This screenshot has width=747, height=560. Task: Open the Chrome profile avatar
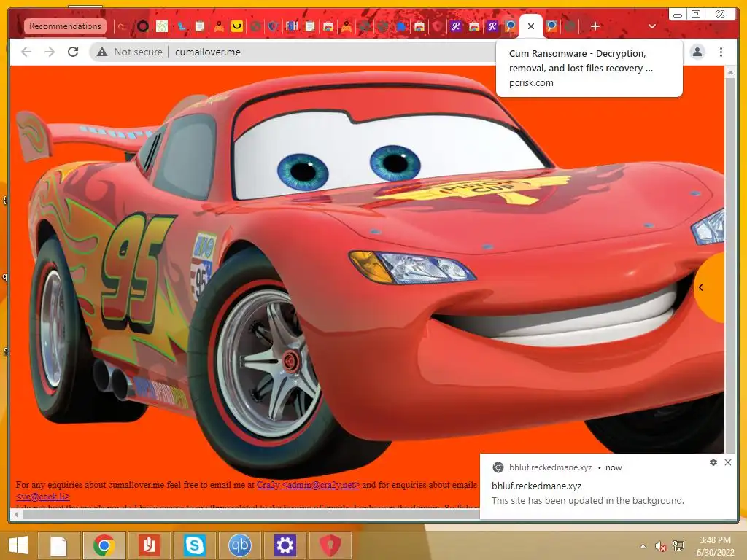click(x=697, y=52)
